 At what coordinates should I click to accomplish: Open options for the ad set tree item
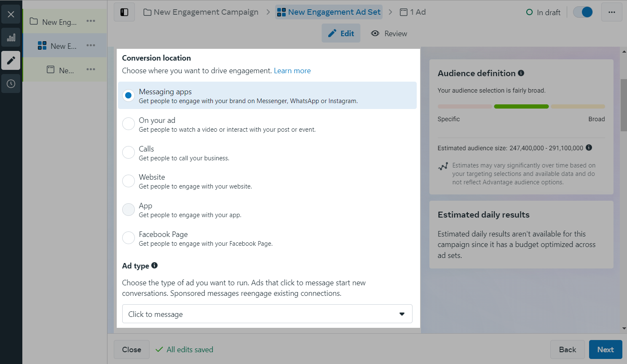pos(91,45)
